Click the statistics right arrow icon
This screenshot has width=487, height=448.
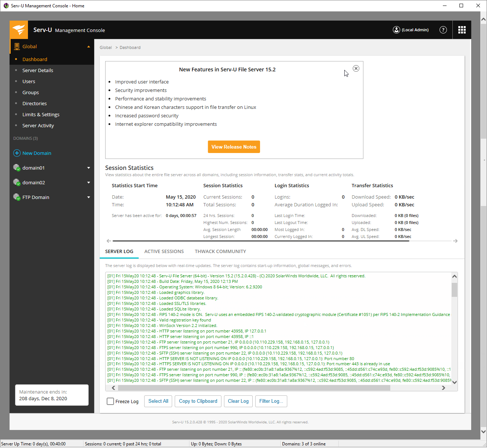(455, 241)
